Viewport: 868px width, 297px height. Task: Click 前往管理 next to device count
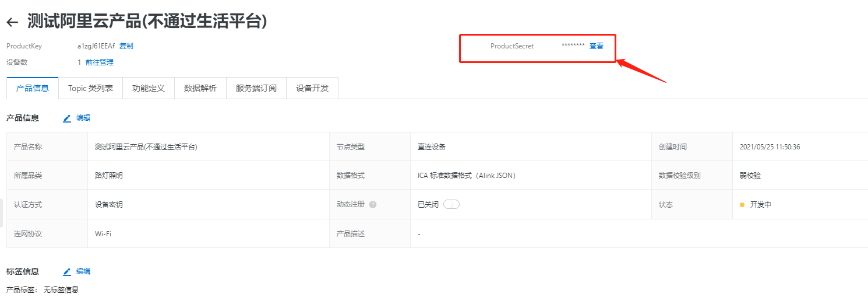100,62
